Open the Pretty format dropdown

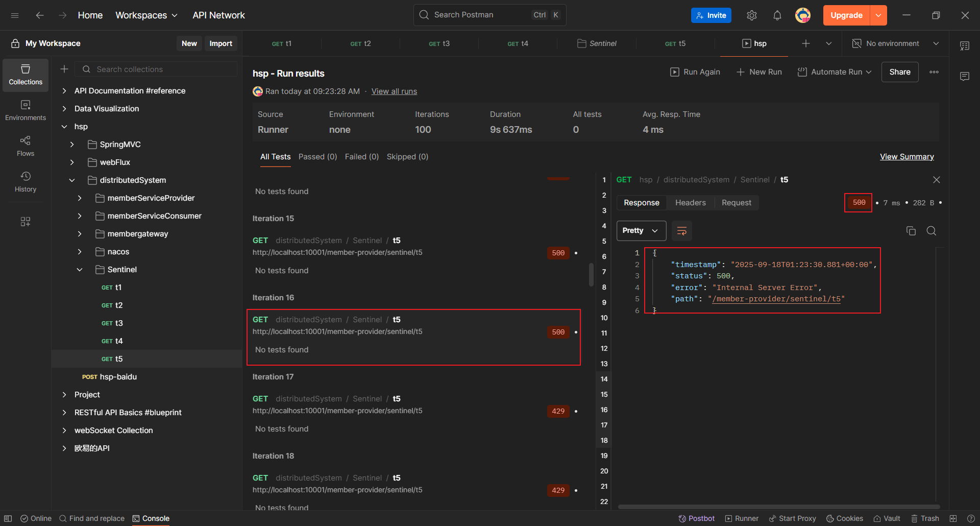(x=641, y=231)
